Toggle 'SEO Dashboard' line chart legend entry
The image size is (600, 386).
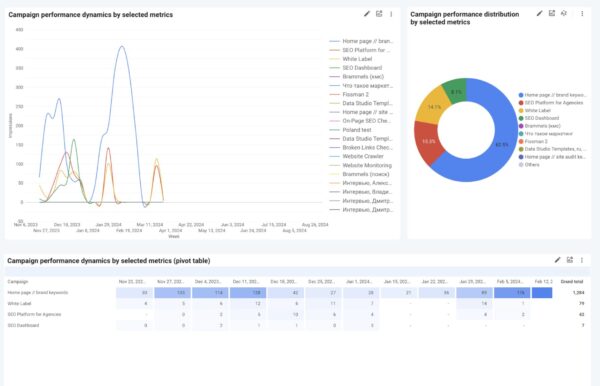pos(356,68)
